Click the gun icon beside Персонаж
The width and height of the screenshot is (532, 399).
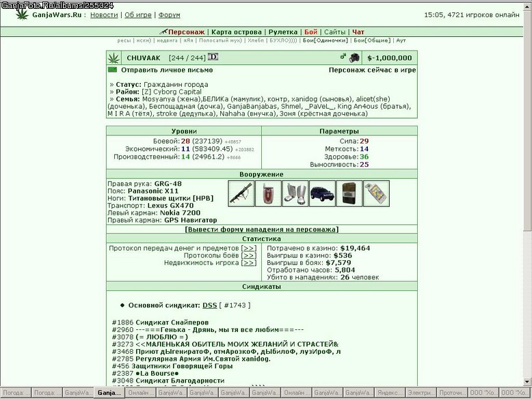pyautogui.click(x=163, y=32)
